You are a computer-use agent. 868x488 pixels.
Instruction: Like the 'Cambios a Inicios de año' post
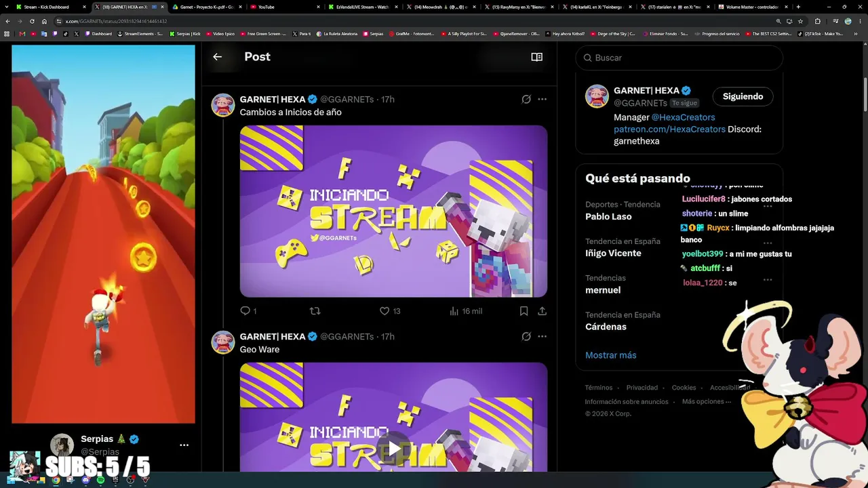pos(390,311)
